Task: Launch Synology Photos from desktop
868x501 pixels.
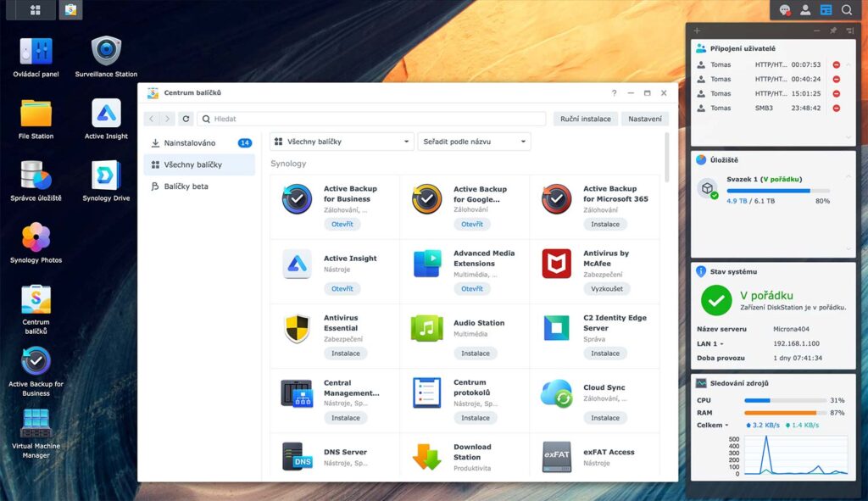Action: 36,242
